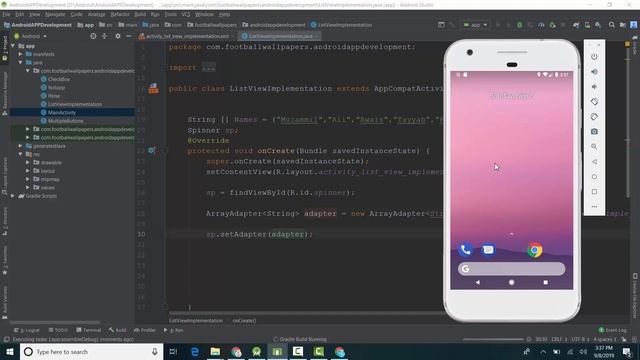Click the Debug app bug icon
The height and width of the screenshot is (360, 640).
pyautogui.click(x=519, y=25)
